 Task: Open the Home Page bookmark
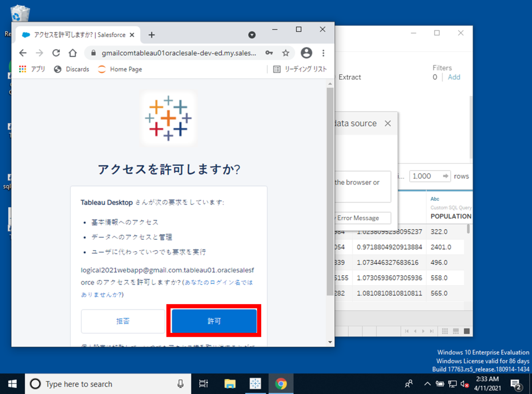(x=120, y=69)
